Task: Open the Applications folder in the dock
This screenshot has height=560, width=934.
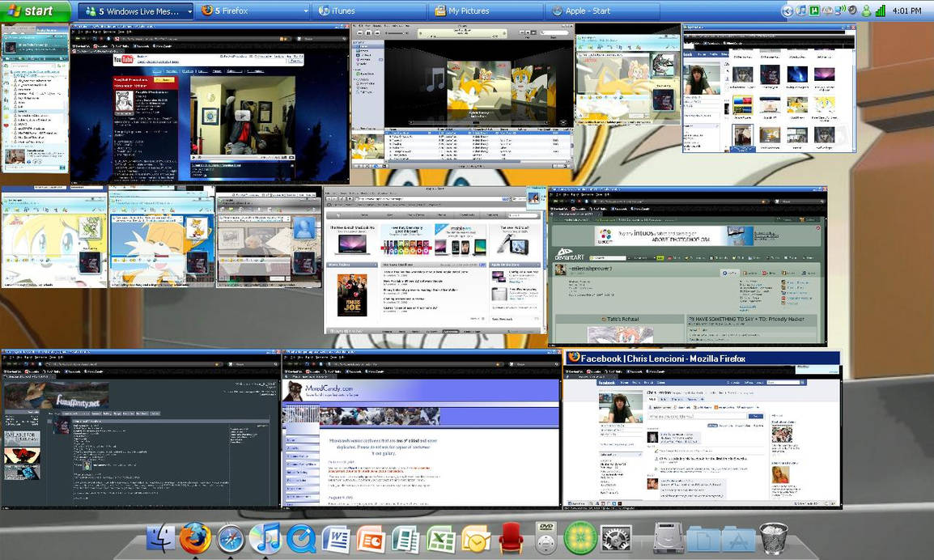Action: (739, 539)
